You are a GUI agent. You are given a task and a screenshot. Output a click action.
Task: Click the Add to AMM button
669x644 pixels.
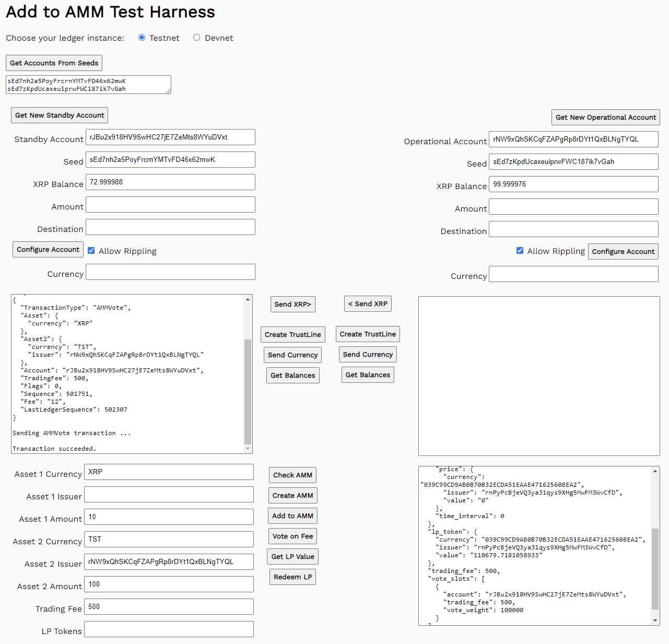(x=292, y=516)
